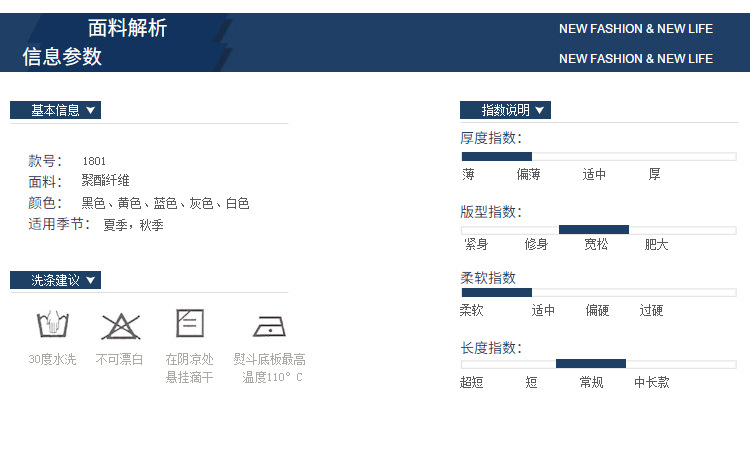
Task: Select the 面料解析 header title
Action: tap(127, 28)
